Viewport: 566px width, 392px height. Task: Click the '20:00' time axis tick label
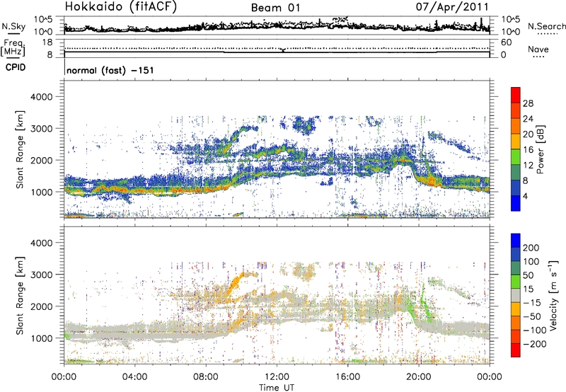pyautogui.click(x=418, y=377)
